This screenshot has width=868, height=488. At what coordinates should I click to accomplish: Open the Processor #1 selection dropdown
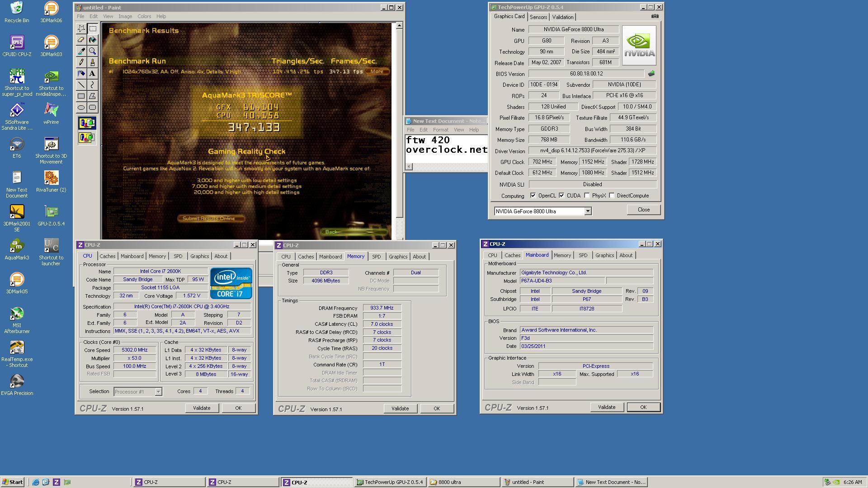[158, 392]
